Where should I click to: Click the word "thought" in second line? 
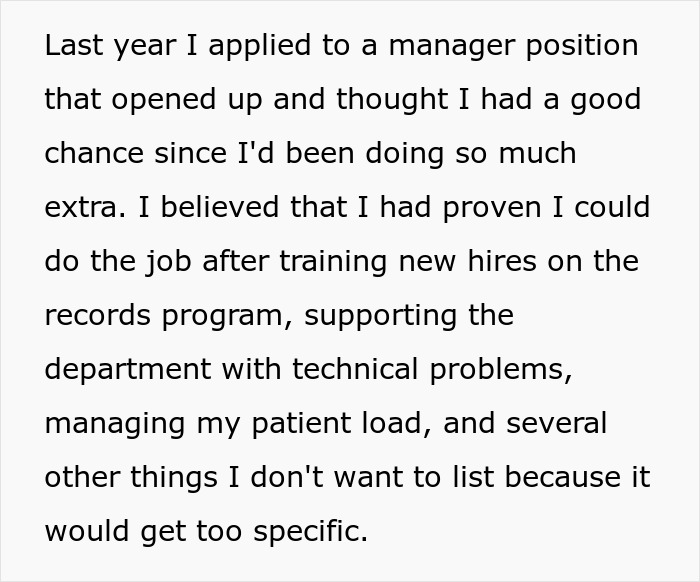coord(392,101)
